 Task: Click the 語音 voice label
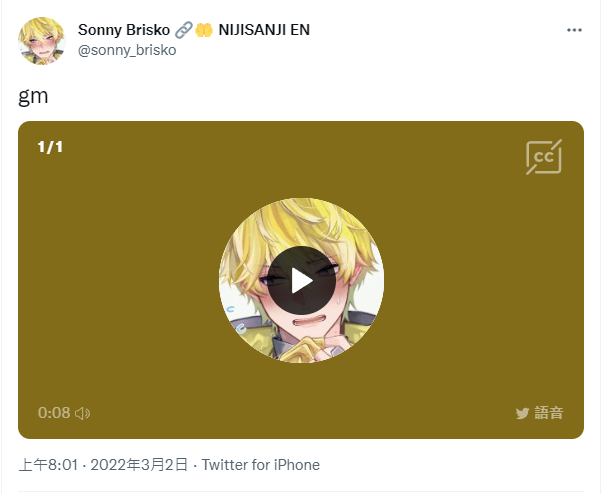pos(549,413)
